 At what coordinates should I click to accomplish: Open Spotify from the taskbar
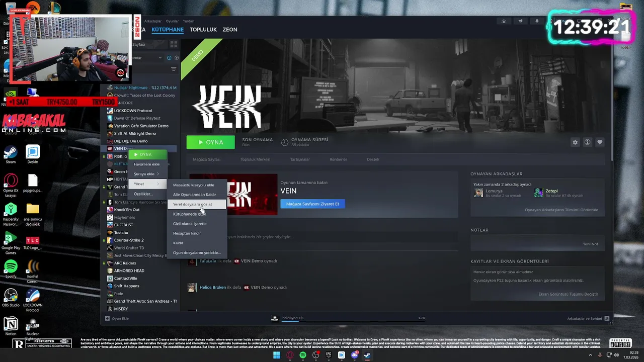point(303,355)
